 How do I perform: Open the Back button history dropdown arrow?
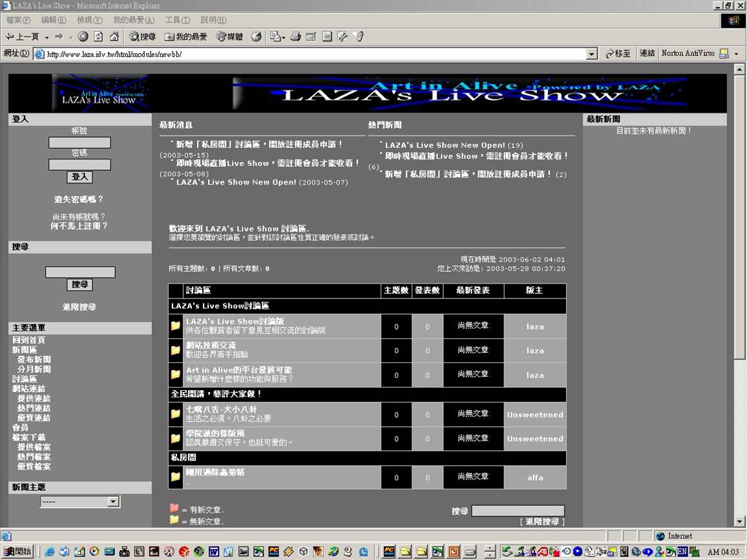tap(47, 37)
